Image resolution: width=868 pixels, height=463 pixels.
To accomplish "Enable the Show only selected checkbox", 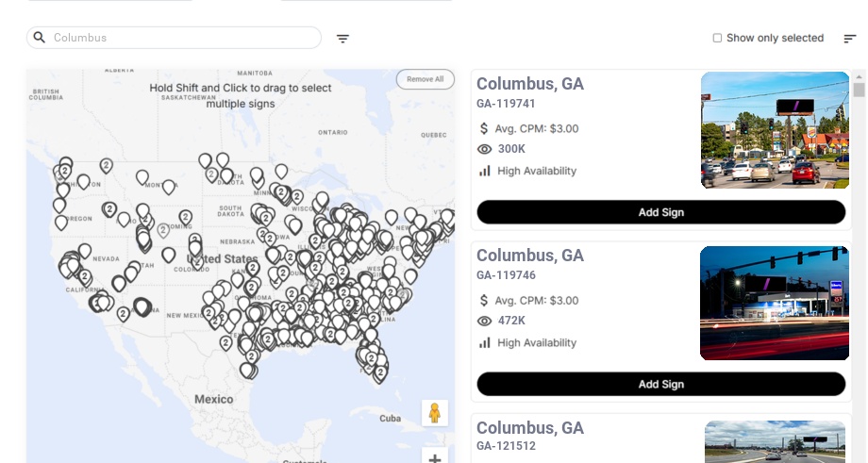I will [717, 39].
